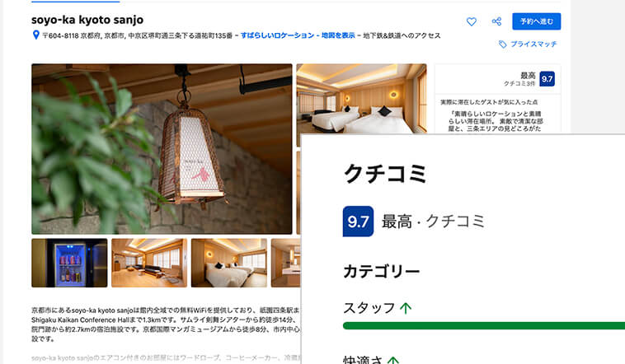
Task: Click the large 9.7 badge in クチコミ panel
Action: coord(358,222)
